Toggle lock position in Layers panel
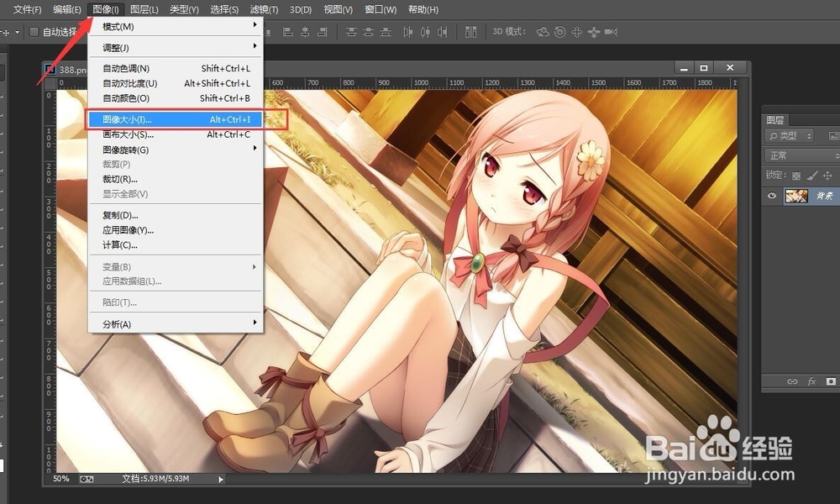The height and width of the screenshot is (504, 840). tap(827, 176)
